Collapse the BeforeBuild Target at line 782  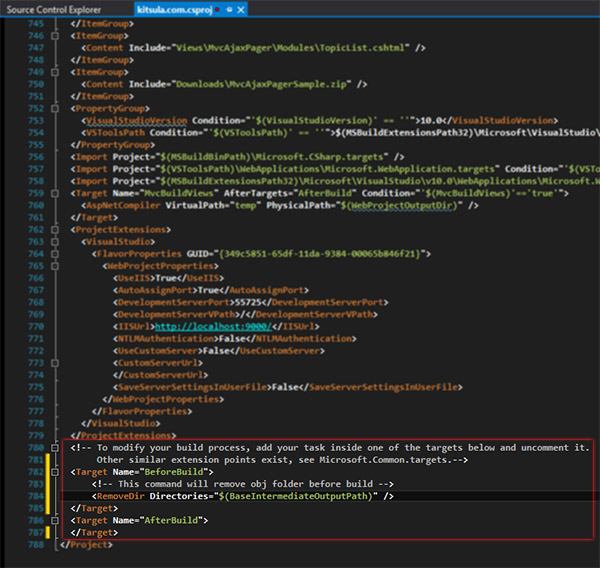[x=55, y=472]
